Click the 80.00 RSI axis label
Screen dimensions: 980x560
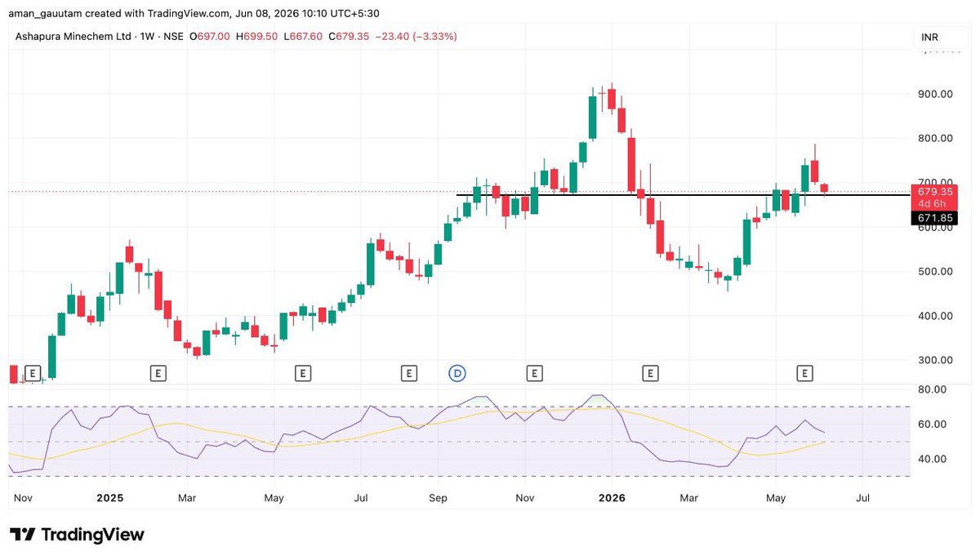tap(932, 389)
